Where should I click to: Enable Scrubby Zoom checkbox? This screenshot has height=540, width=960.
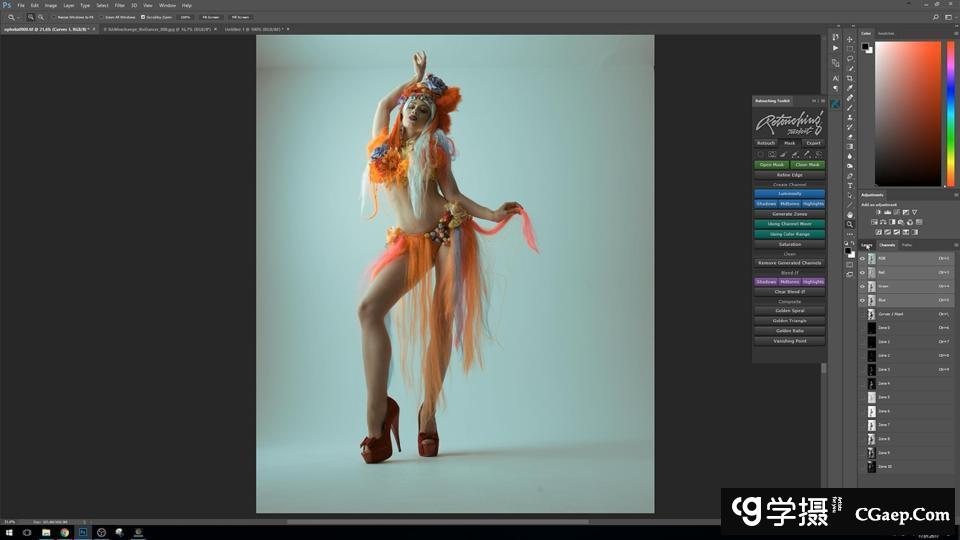pos(143,17)
